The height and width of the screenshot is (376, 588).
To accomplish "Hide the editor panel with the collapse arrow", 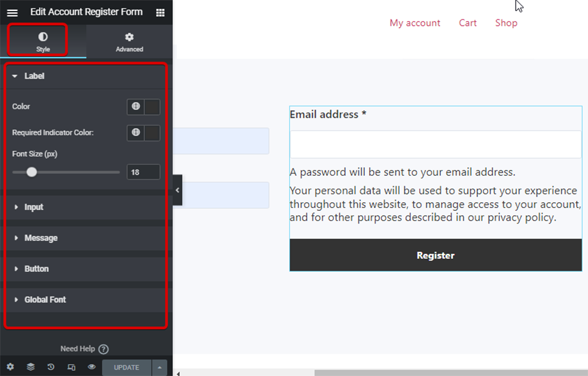I will 177,190.
